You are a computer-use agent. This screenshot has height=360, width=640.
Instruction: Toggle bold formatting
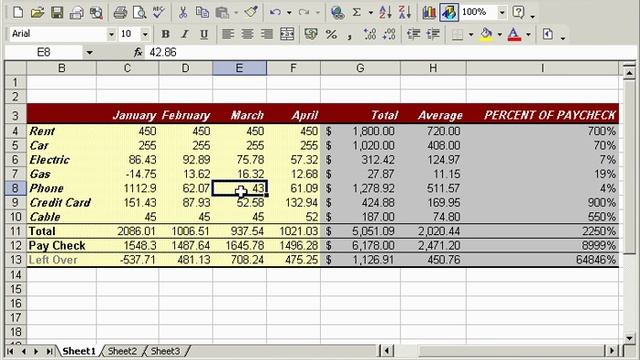point(165,34)
